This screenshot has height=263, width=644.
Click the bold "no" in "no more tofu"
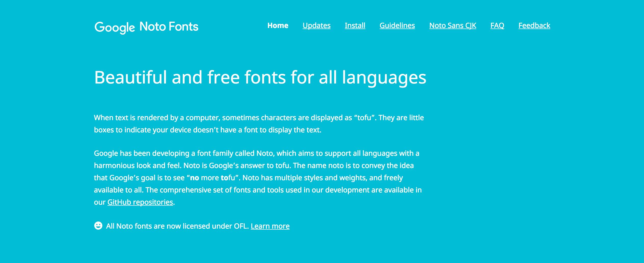195,178
